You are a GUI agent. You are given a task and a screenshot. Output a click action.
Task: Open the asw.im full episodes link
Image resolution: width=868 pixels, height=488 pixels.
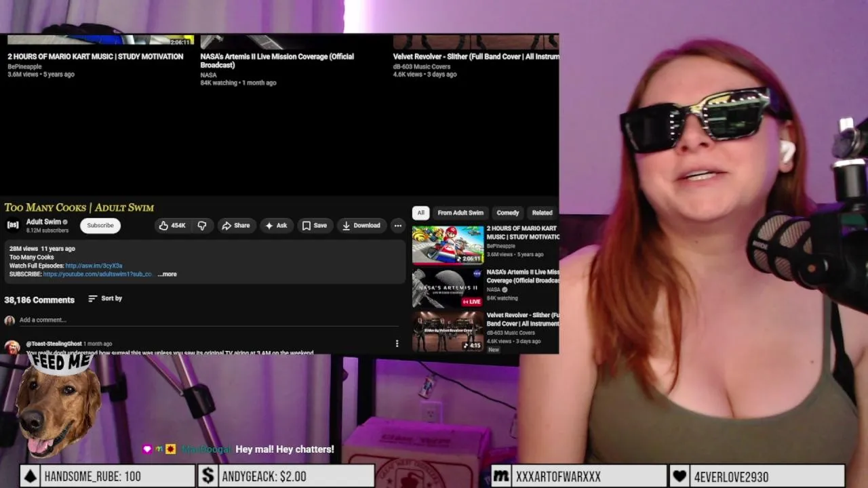94,266
